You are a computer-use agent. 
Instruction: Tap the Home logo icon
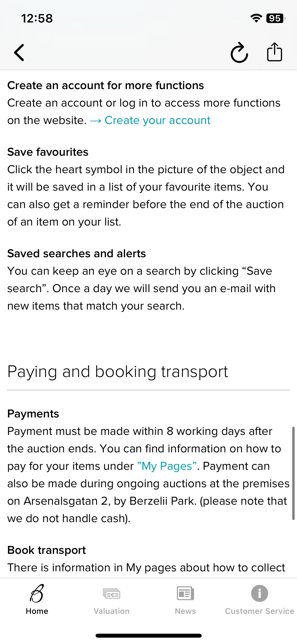point(37,593)
